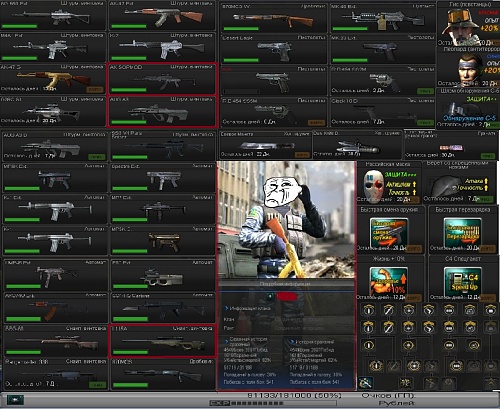Choose the F2000 Ext rifle with 20 days left

[53, 111]
